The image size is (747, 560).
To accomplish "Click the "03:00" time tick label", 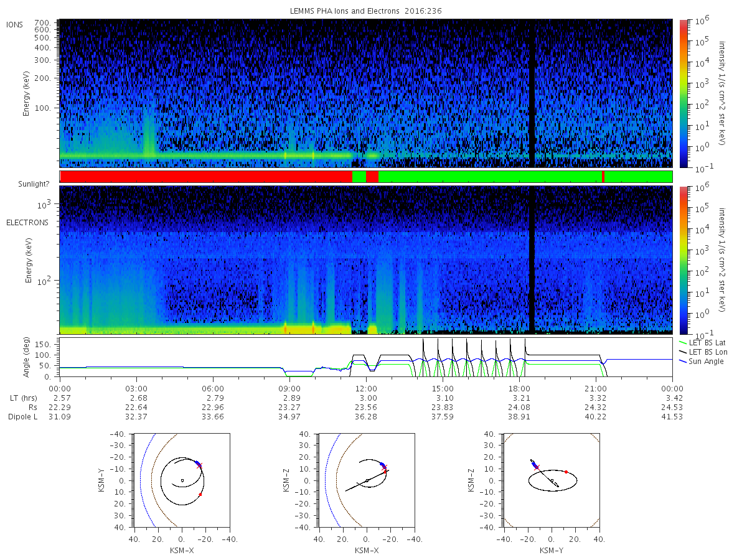I will point(136,388).
